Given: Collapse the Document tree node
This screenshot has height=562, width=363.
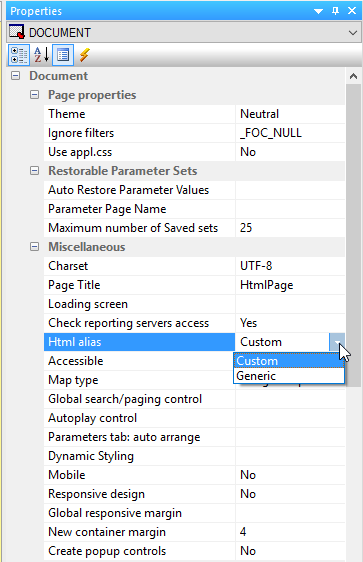Looking at the screenshot, I should pyautogui.click(x=15, y=76).
